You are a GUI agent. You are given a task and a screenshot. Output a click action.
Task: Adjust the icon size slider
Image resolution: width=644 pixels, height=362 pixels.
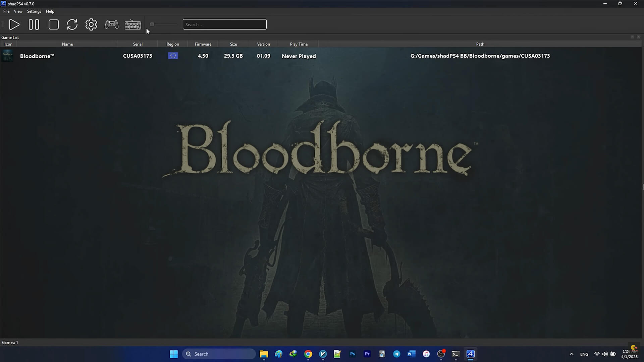(x=152, y=24)
